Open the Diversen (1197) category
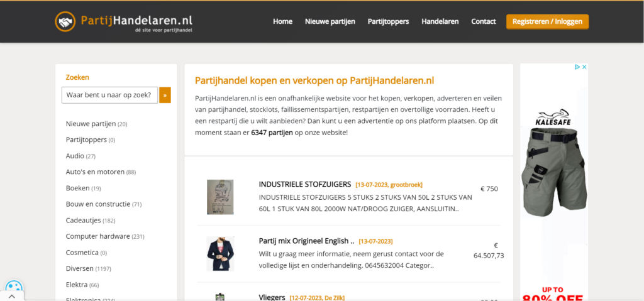The width and height of the screenshot is (644, 301). [x=88, y=268]
